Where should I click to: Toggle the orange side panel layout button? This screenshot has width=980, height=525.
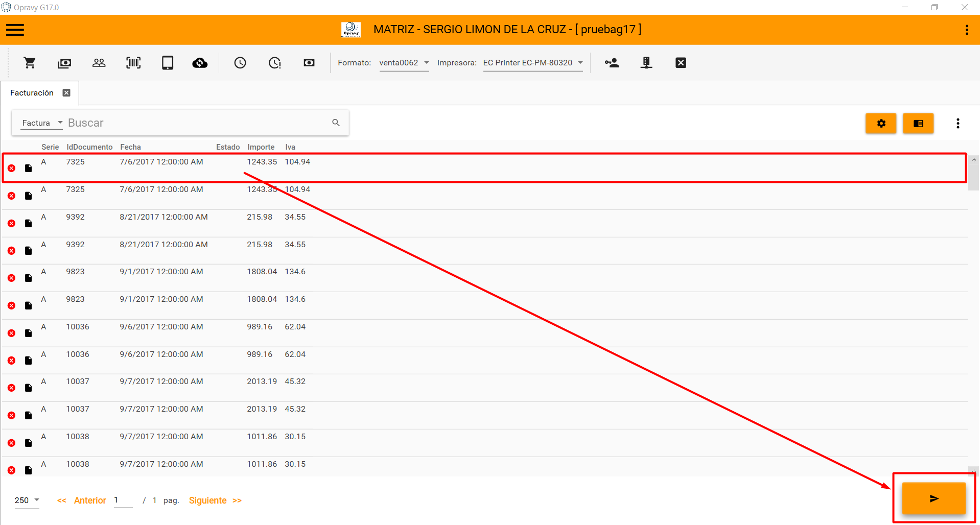coord(918,123)
